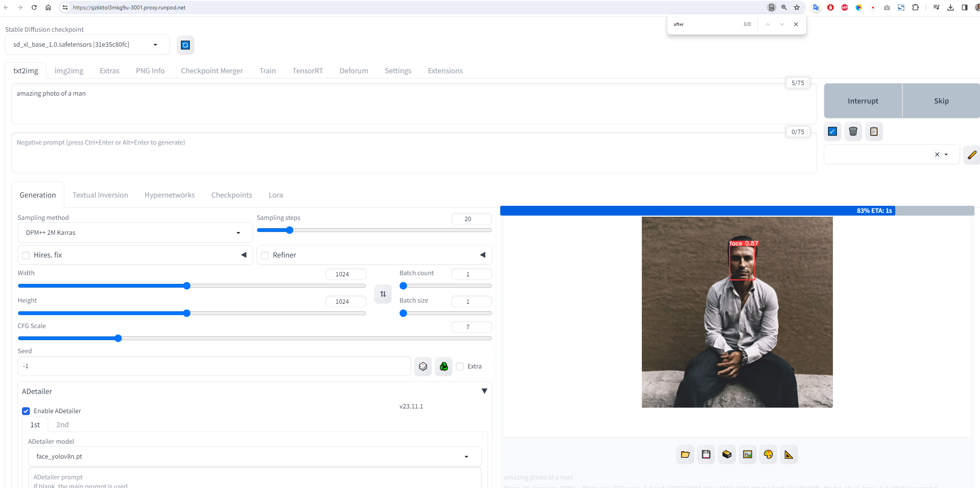The width and height of the screenshot is (980, 488).
Task: Click the clear prompt trash icon
Action: (x=853, y=131)
